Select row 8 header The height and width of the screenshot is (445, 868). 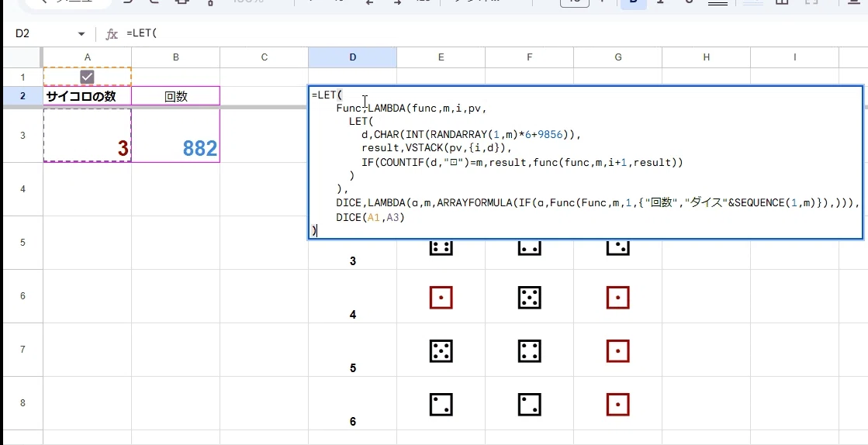click(22, 403)
